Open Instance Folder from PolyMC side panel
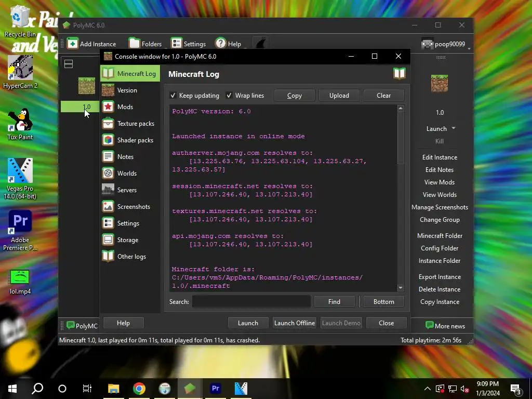Screen dimensions: 532x399 (440, 261)
